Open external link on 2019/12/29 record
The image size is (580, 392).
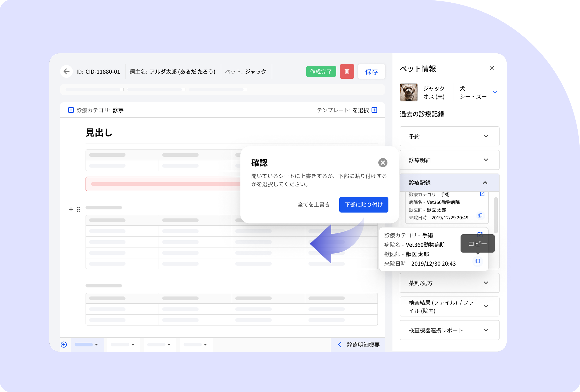482,194
